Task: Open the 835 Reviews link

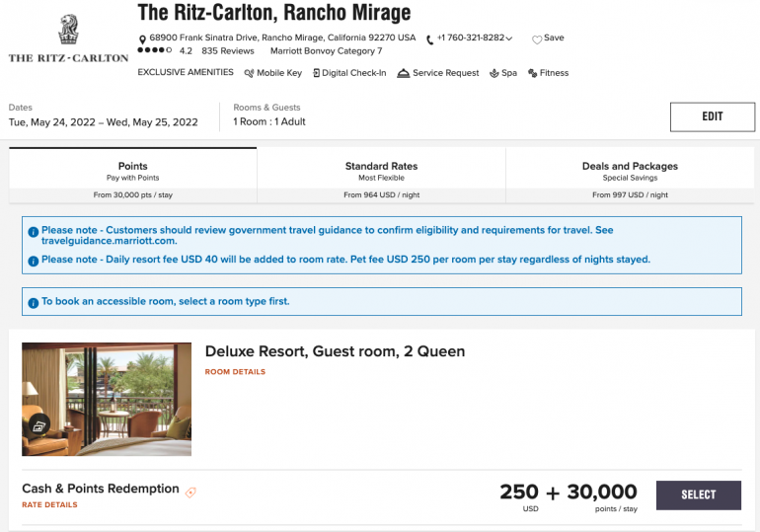Action: coord(228,51)
